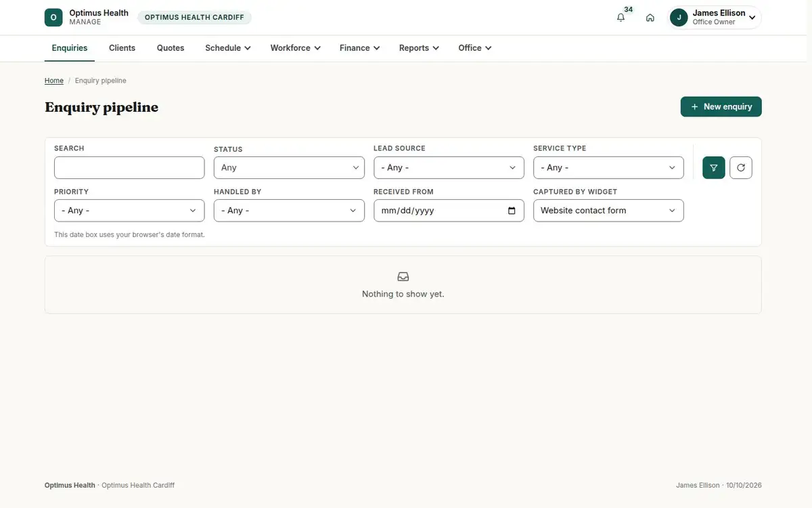Expand the James Ellison account menu
Viewport: 812px width, 508px height.
715,18
